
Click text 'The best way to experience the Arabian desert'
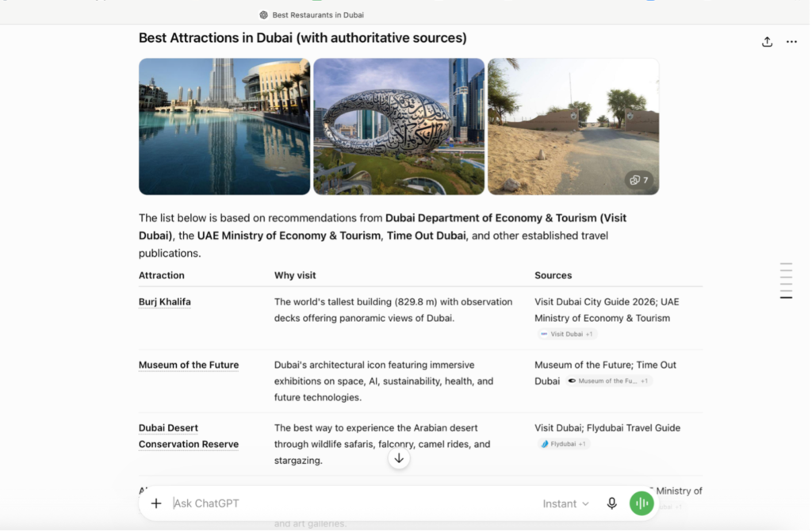(377, 429)
